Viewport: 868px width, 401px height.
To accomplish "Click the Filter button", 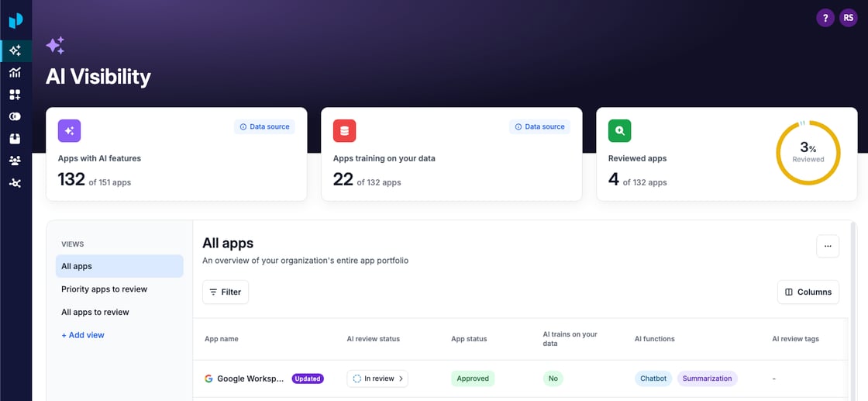I will (226, 292).
